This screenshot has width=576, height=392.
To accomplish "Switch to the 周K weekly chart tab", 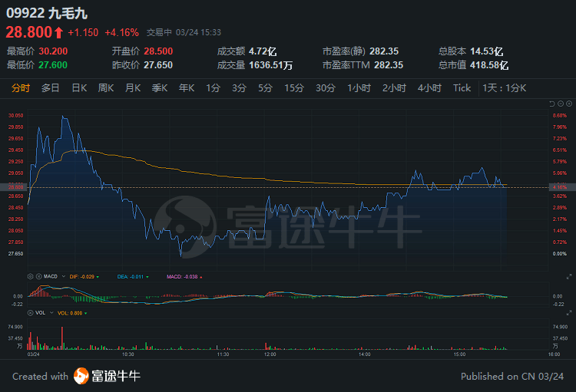I will [106, 88].
